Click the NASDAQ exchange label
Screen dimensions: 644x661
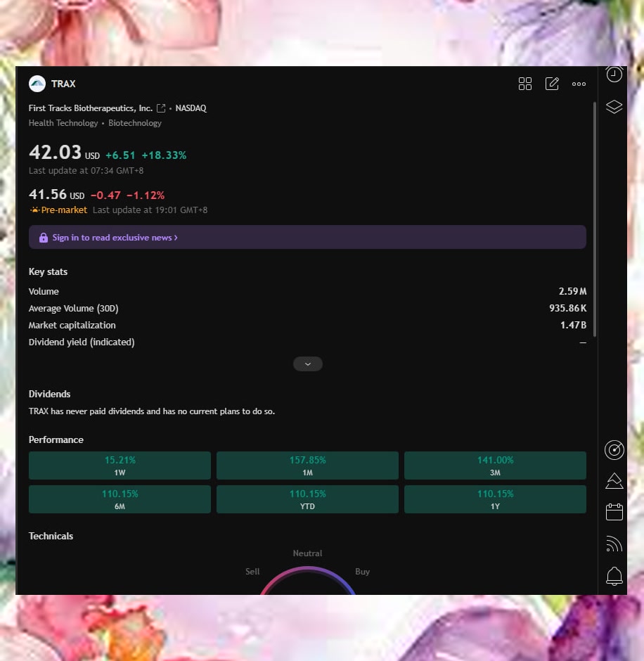click(x=191, y=108)
